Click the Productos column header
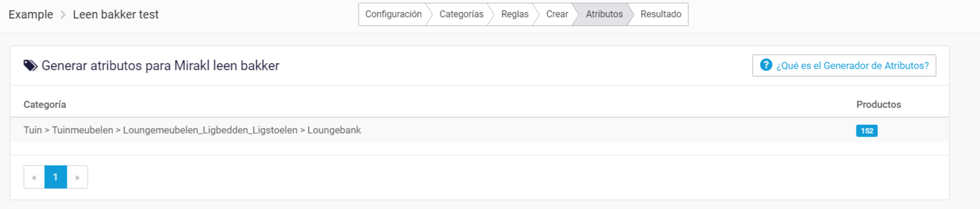980x209 pixels. (878, 105)
